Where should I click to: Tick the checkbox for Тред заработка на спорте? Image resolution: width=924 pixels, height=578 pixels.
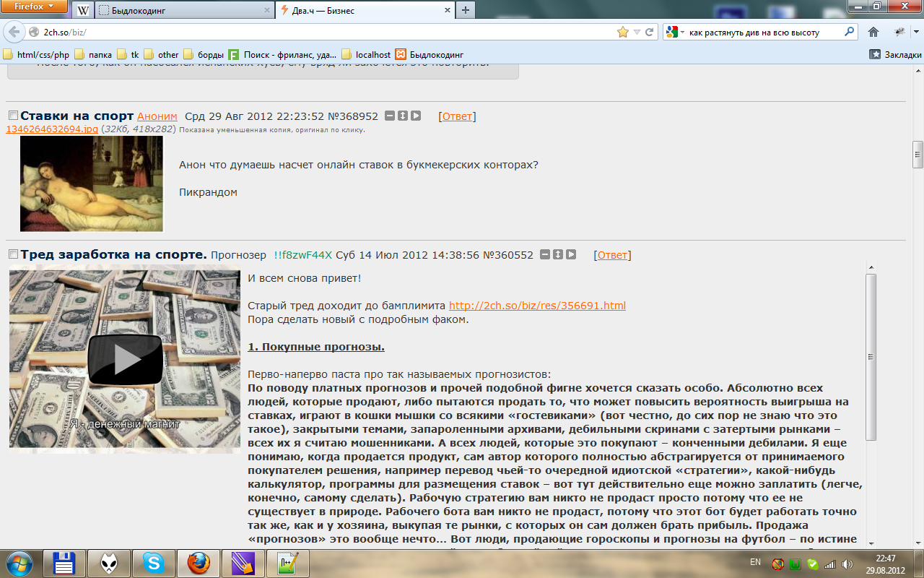(x=13, y=254)
